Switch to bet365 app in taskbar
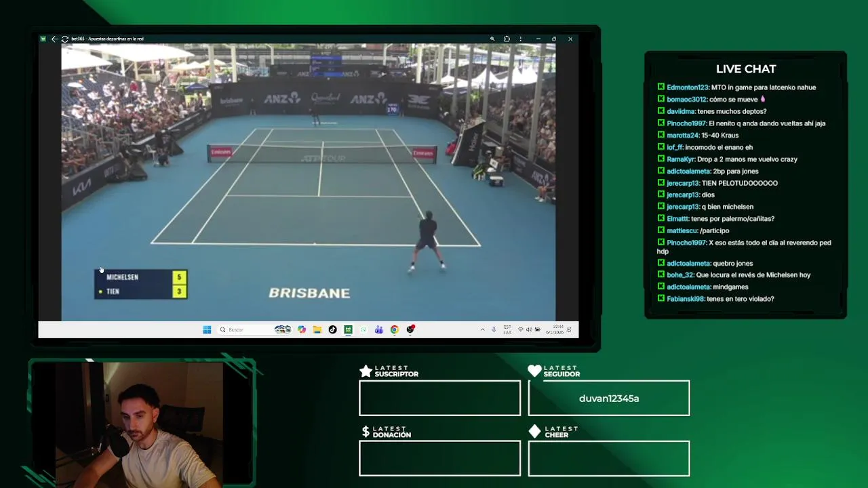 point(348,329)
